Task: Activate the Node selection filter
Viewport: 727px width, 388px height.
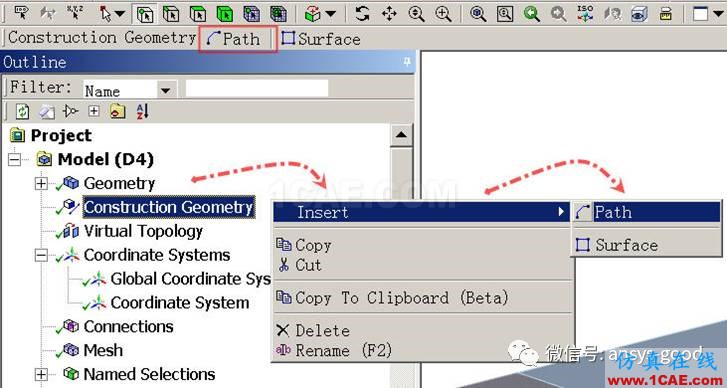Action: pos(252,13)
